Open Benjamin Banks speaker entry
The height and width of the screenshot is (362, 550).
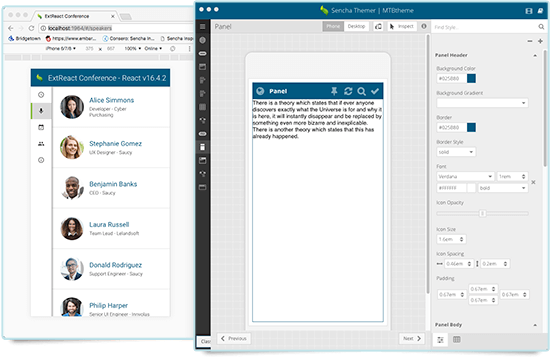111,188
